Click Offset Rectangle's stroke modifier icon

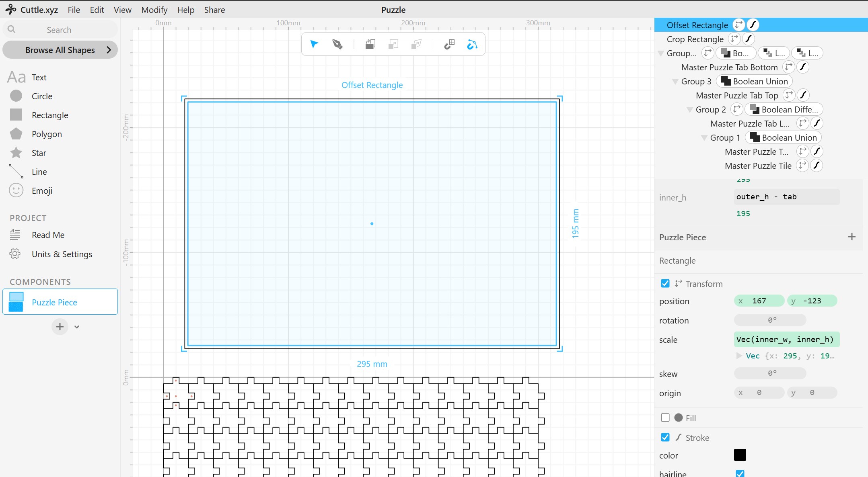[x=753, y=25]
